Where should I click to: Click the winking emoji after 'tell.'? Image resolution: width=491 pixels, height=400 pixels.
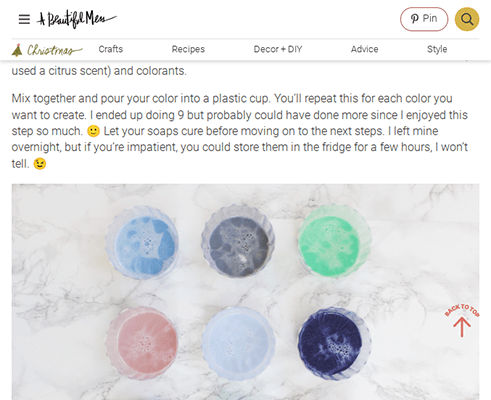coord(40,164)
